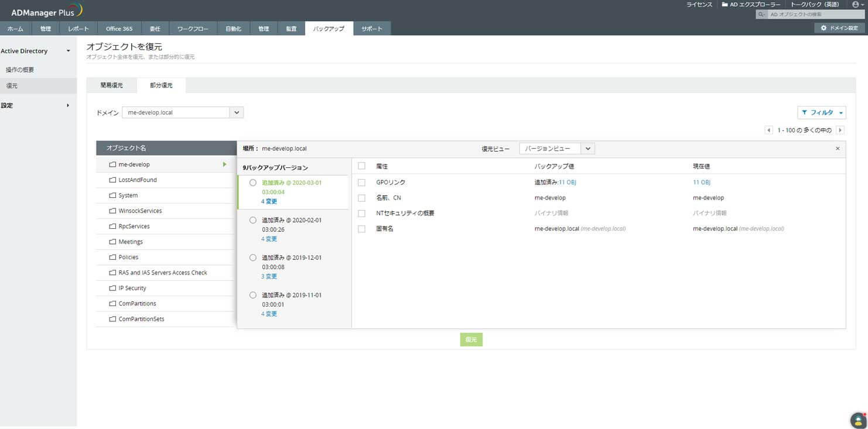The image size is (868, 429).
Task: Click the folder icon beside ComPartitionSets
Action: pyautogui.click(x=112, y=319)
